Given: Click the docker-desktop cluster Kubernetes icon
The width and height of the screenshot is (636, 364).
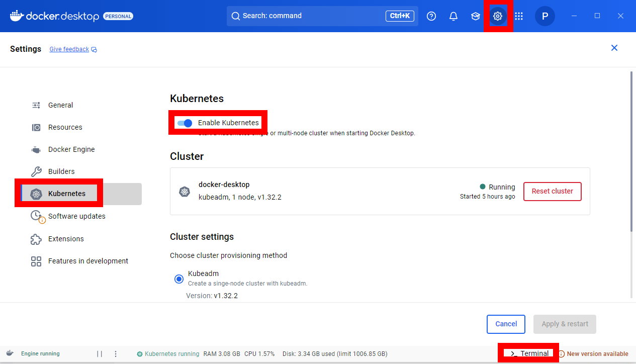Looking at the screenshot, I should coord(185,192).
